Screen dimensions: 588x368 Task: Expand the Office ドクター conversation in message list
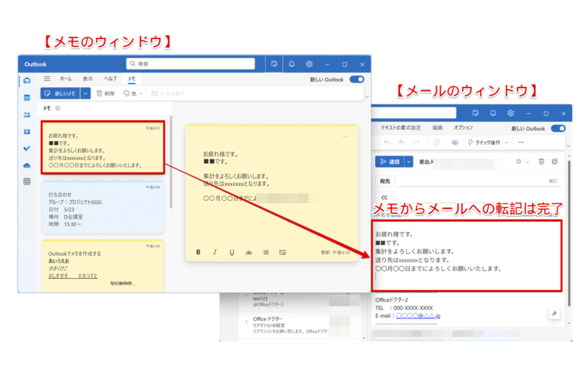click(x=246, y=322)
